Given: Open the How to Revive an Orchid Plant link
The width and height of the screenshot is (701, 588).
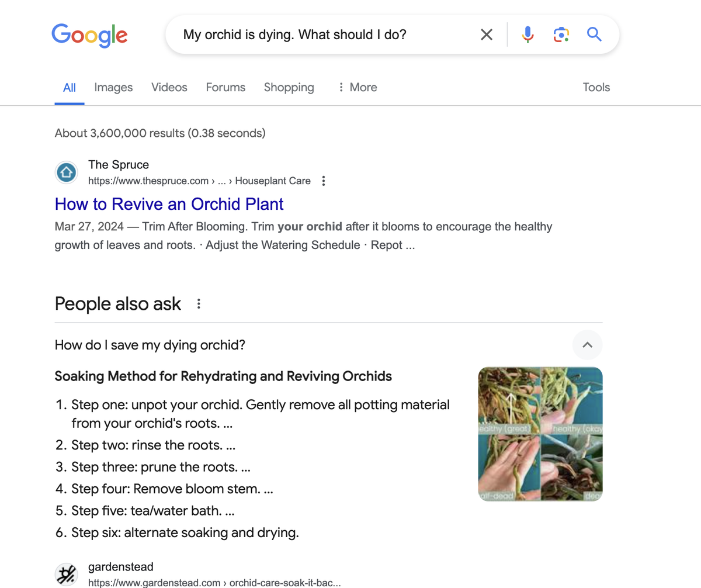Looking at the screenshot, I should click(x=168, y=204).
